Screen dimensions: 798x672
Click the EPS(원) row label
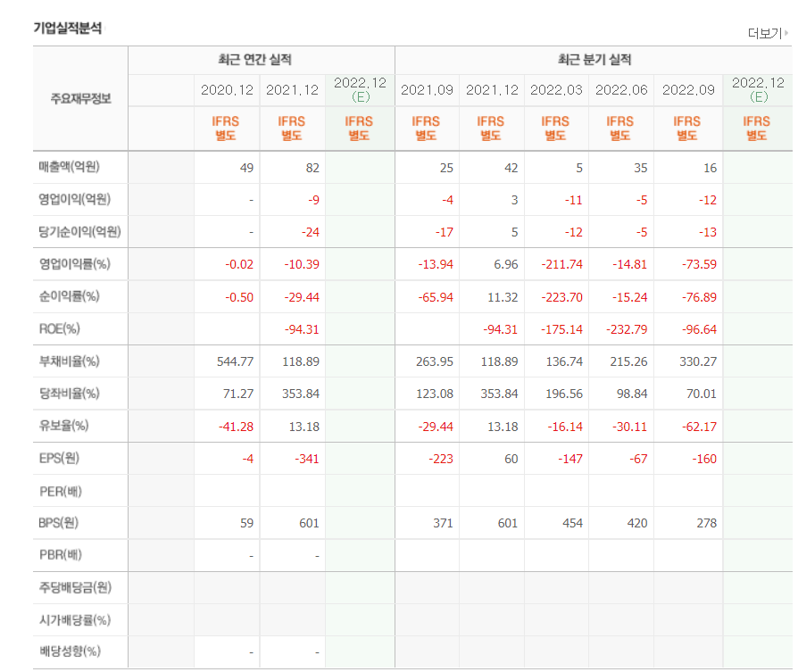(59, 458)
